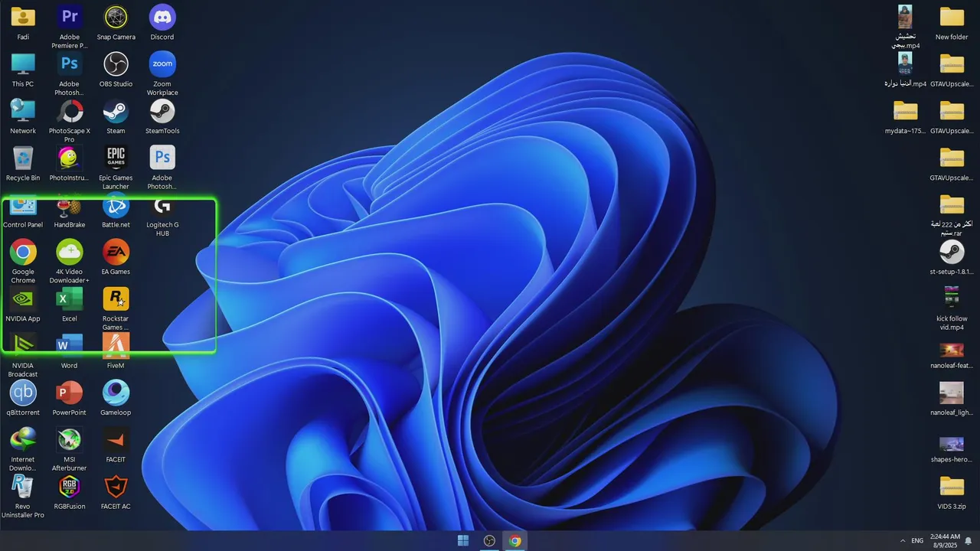Select 4K Video Downloader+ icon
The height and width of the screenshot is (551, 980).
[70, 252]
